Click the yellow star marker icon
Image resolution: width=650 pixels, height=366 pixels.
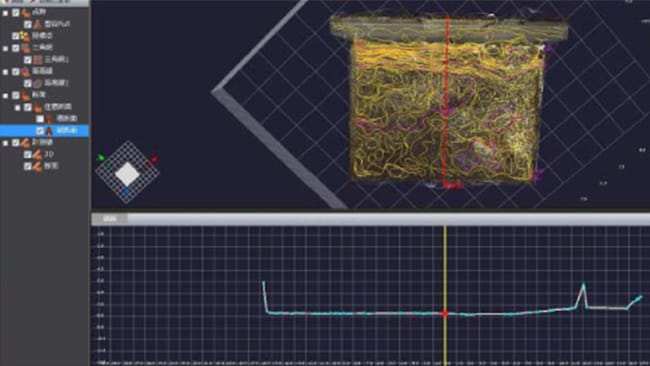(25, 36)
